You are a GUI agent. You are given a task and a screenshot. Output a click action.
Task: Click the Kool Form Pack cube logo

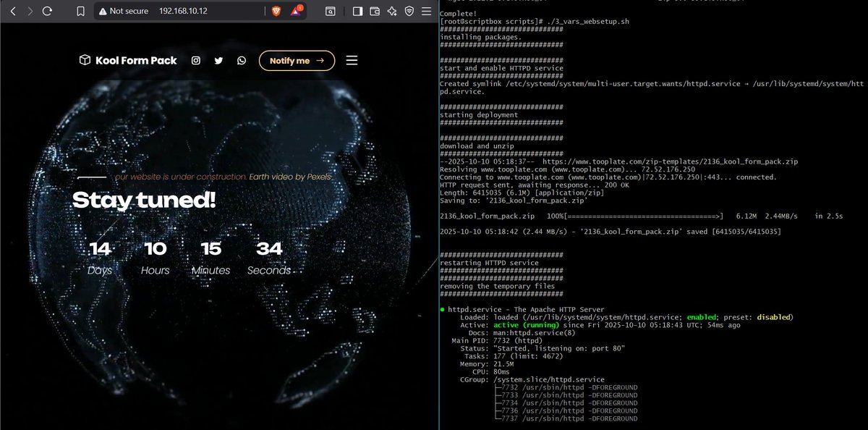[x=85, y=60]
